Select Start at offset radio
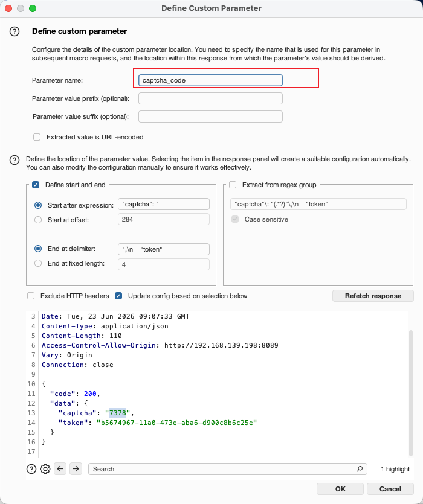The image size is (423, 504). pos(38,220)
